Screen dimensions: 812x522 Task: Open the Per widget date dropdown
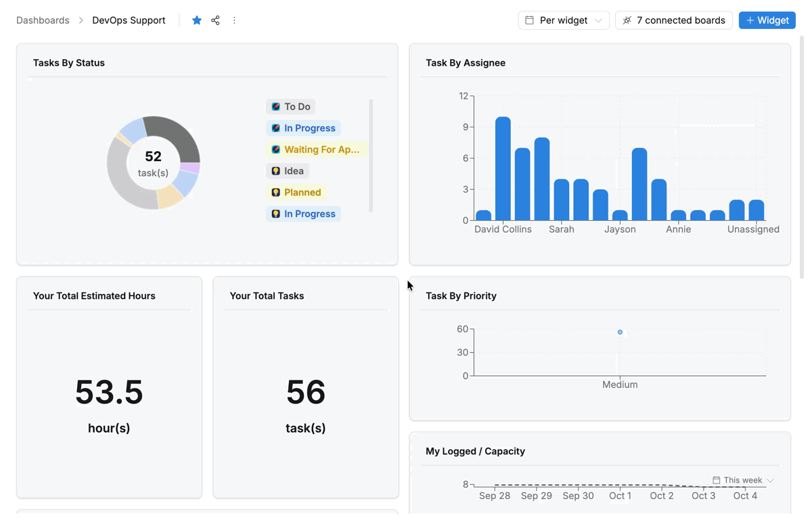[x=564, y=20]
